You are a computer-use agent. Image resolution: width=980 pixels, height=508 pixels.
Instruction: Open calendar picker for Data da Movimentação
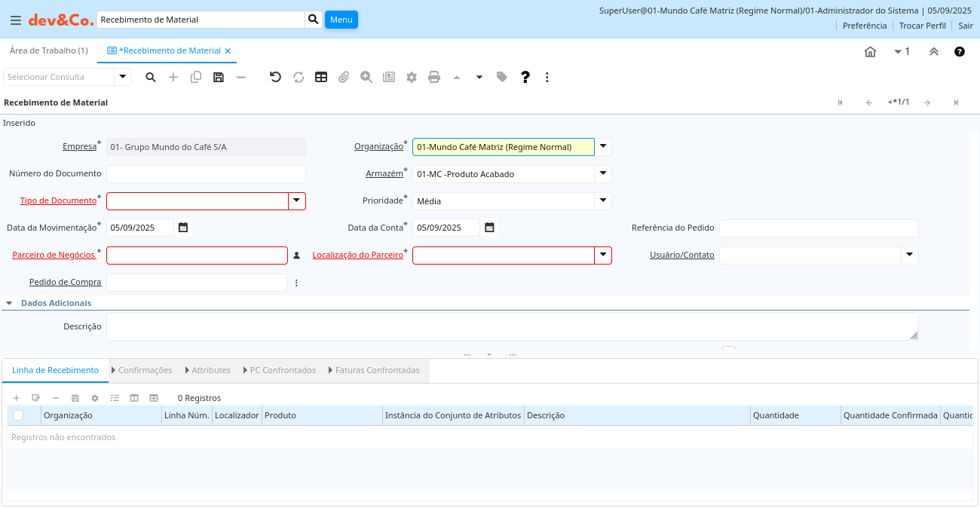[x=183, y=228]
